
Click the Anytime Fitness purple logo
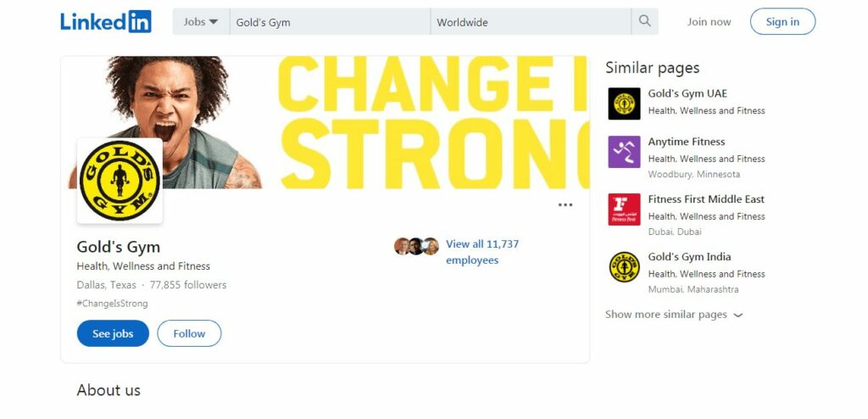[x=625, y=152]
